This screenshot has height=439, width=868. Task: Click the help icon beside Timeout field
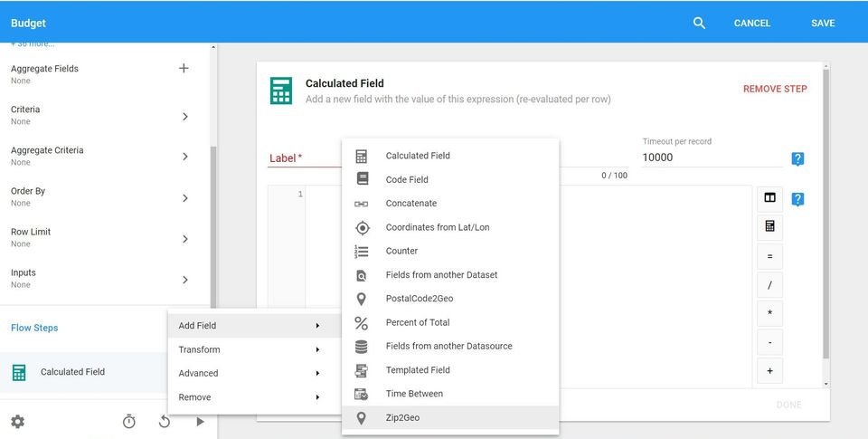click(797, 159)
